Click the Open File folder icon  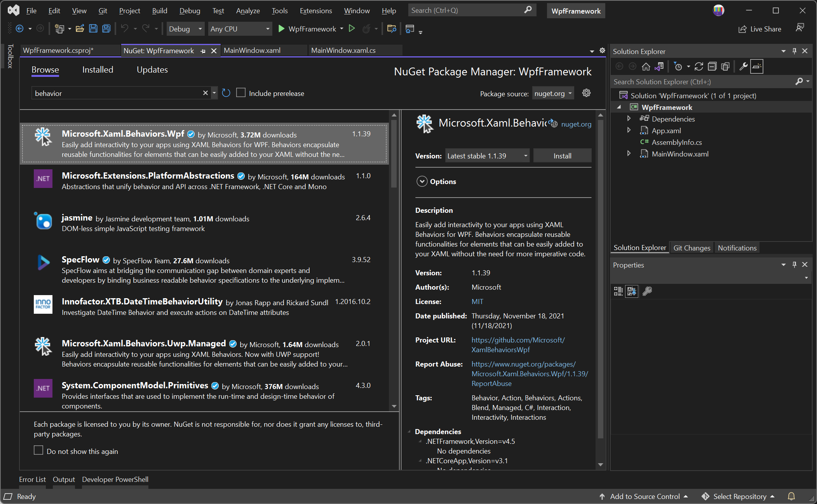[80, 29]
